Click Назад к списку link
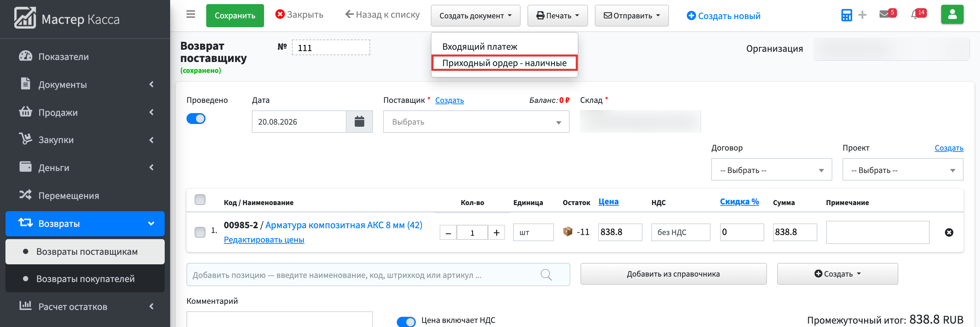Screen dimensions: 980x327 point(382,14)
